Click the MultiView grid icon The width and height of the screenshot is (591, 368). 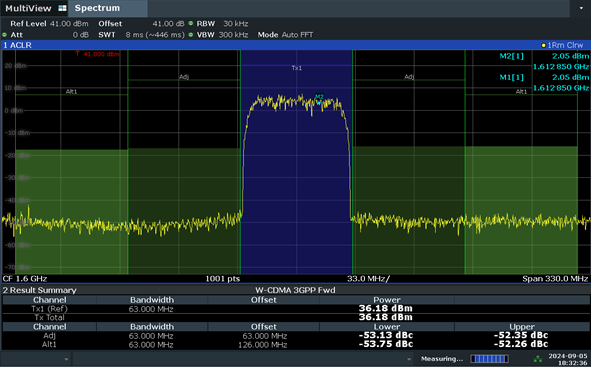point(63,8)
